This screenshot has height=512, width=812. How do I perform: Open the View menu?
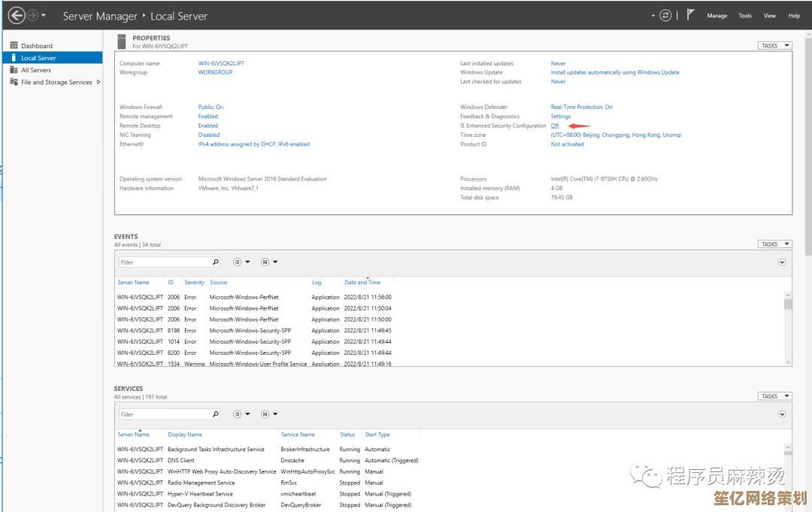click(x=770, y=16)
